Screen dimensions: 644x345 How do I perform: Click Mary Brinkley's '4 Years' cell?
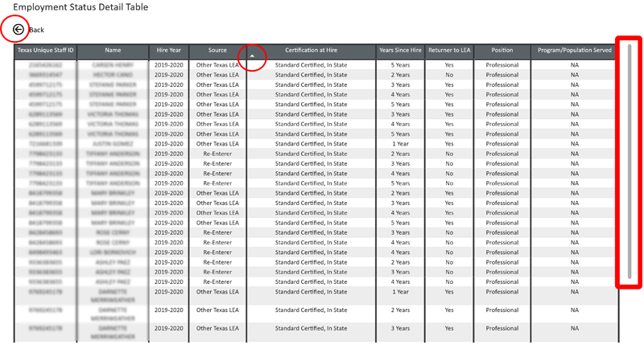coord(400,212)
